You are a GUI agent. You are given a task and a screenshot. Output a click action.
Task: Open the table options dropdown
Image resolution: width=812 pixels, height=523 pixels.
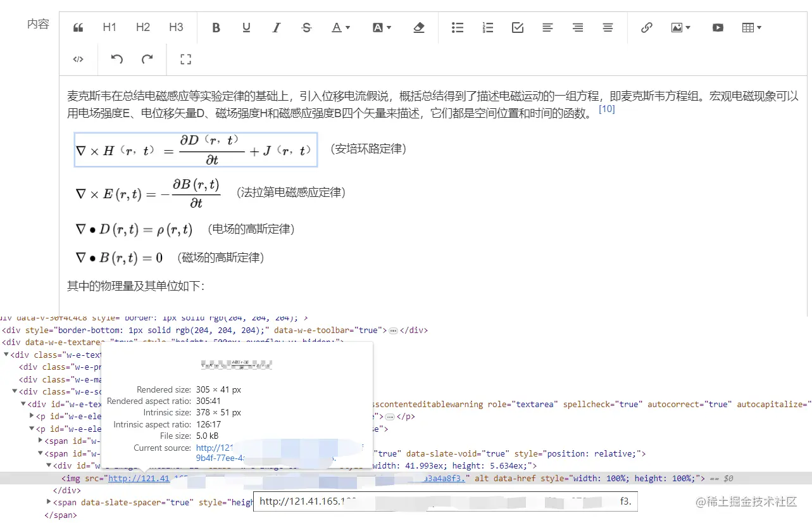(x=751, y=27)
